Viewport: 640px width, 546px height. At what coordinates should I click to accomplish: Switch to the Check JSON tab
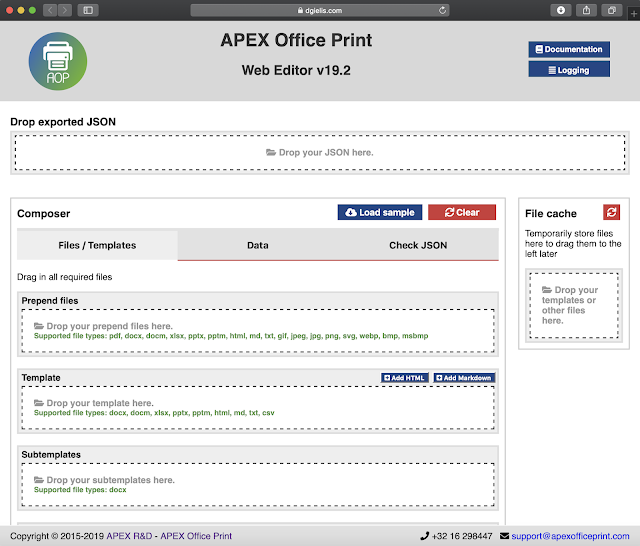click(418, 245)
